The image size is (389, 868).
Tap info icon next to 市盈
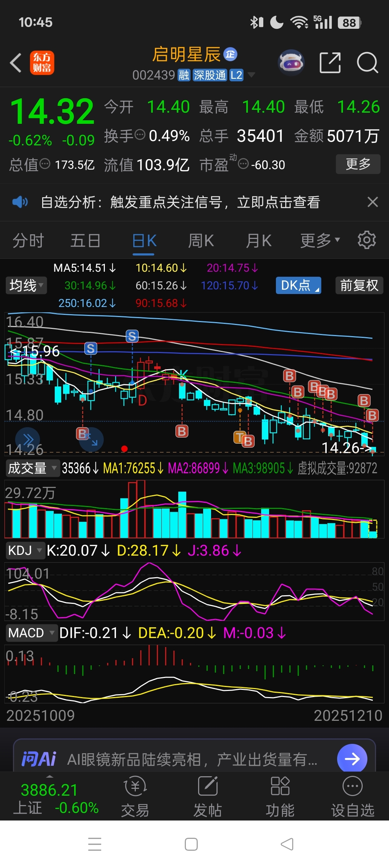243,164
